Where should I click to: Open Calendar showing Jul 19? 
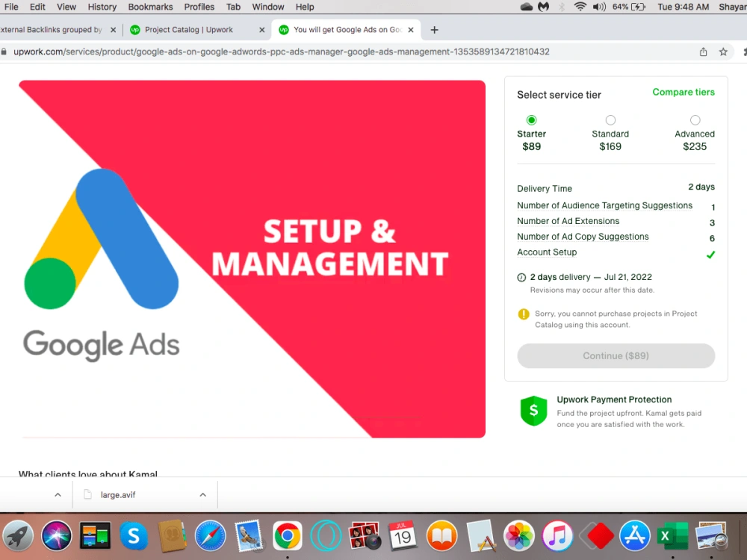click(403, 535)
